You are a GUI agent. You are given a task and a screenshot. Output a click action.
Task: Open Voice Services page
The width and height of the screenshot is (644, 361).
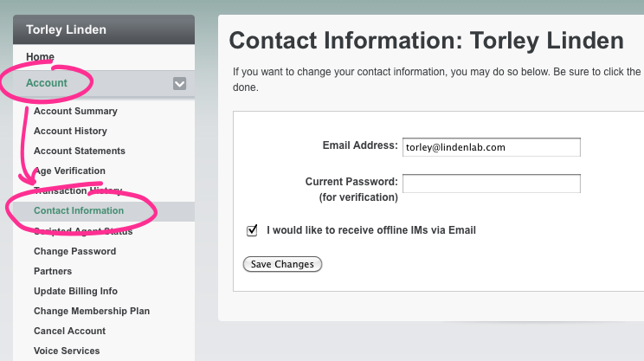tap(67, 351)
